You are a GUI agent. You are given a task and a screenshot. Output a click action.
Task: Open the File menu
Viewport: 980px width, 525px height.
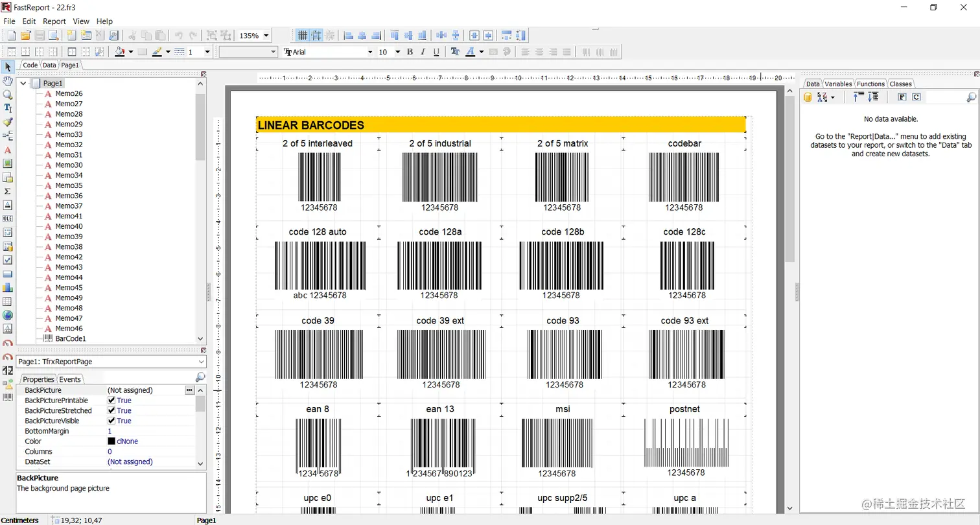pyautogui.click(x=9, y=21)
